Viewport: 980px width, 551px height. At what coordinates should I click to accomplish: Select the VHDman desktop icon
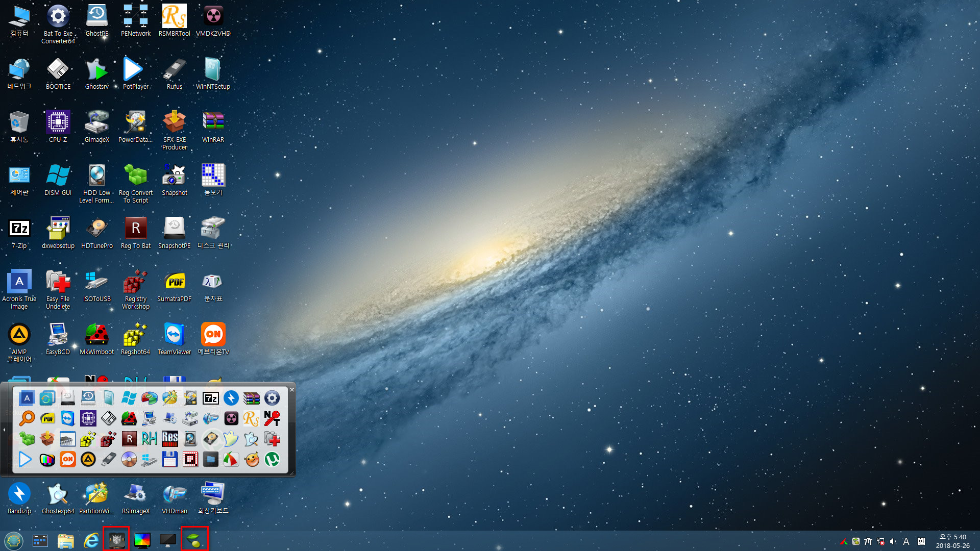[175, 498]
